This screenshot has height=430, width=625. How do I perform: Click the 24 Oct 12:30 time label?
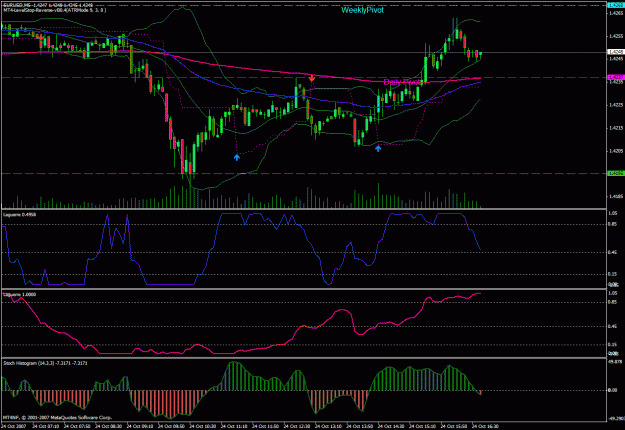tap(297, 426)
